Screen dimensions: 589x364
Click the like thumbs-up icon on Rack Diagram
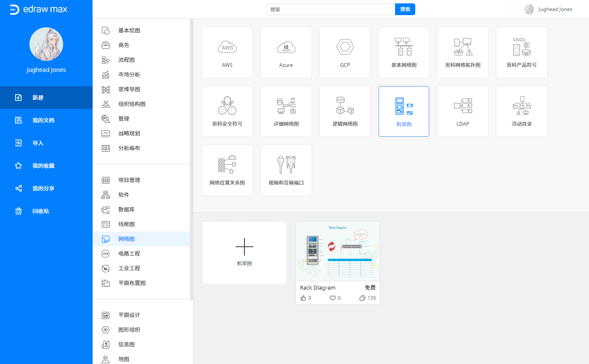tap(303, 298)
